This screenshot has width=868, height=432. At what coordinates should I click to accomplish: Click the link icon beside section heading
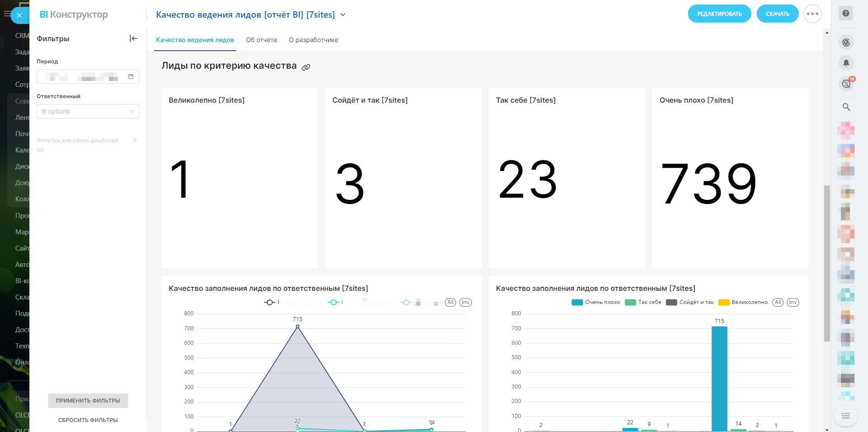(x=306, y=67)
